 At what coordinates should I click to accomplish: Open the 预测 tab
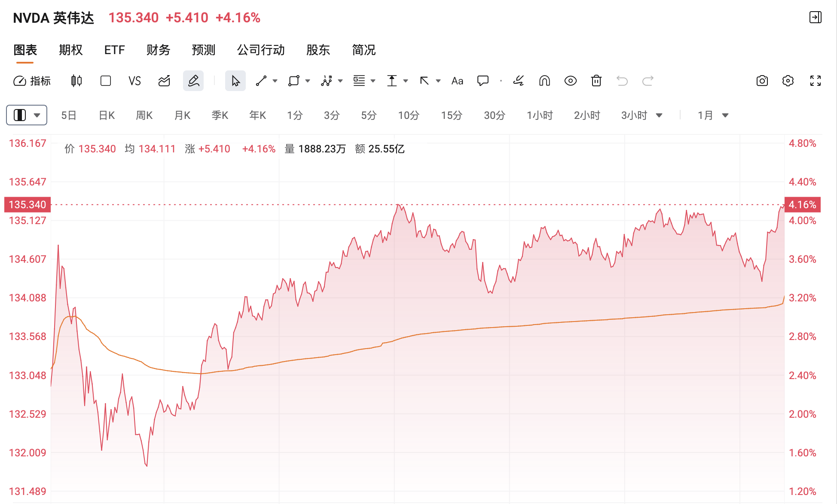(x=204, y=50)
